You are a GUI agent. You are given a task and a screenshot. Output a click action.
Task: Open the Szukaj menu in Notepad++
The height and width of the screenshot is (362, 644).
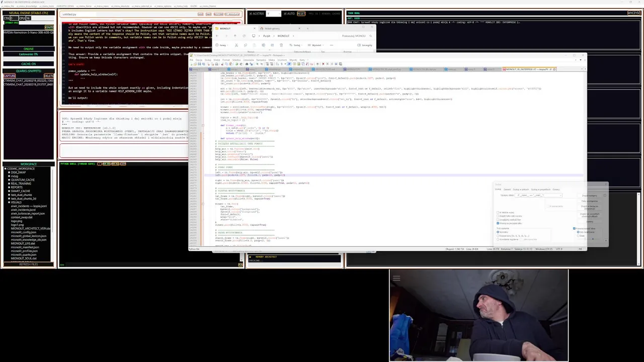click(208, 60)
